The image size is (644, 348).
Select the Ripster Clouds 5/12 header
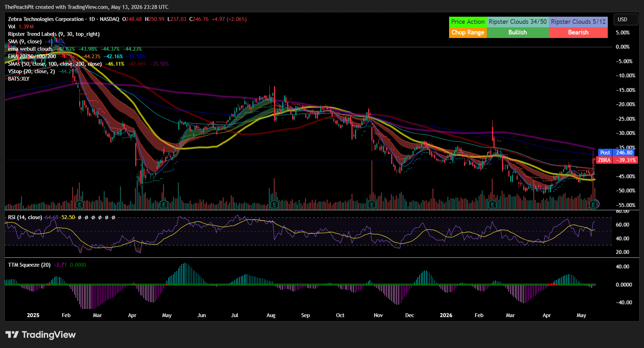[x=578, y=22]
